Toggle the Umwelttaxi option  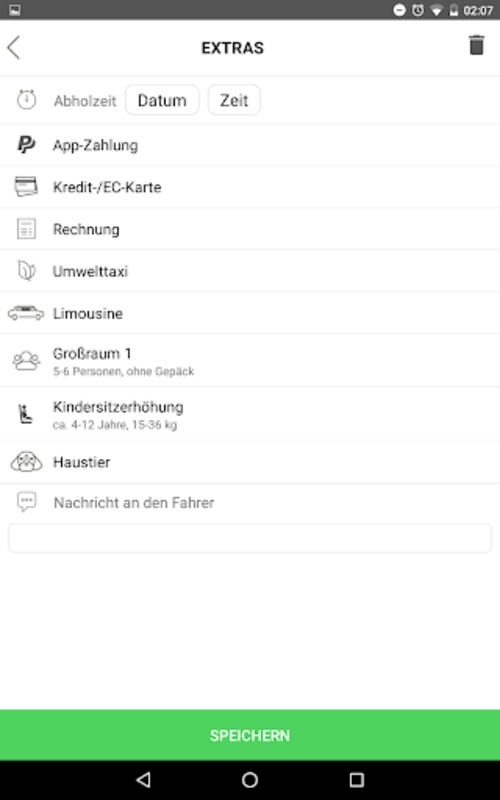tap(250, 271)
